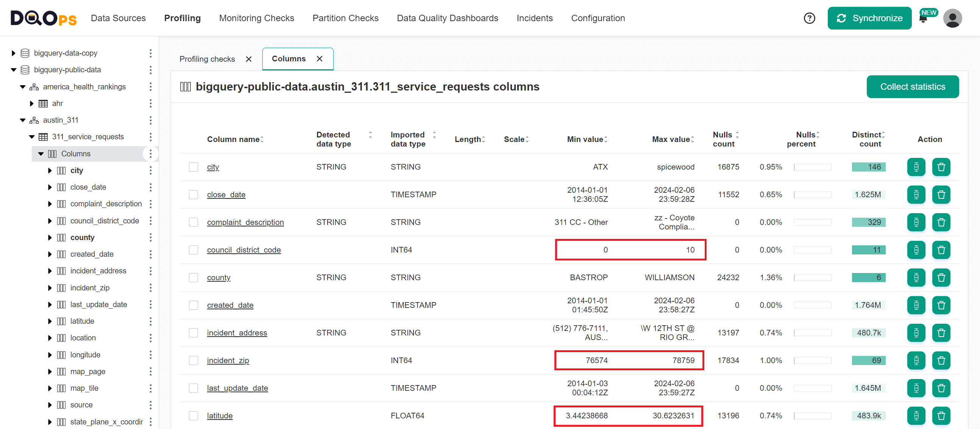Open the close_date column link
Screen dimensions: 980x429
pyautogui.click(x=226, y=194)
